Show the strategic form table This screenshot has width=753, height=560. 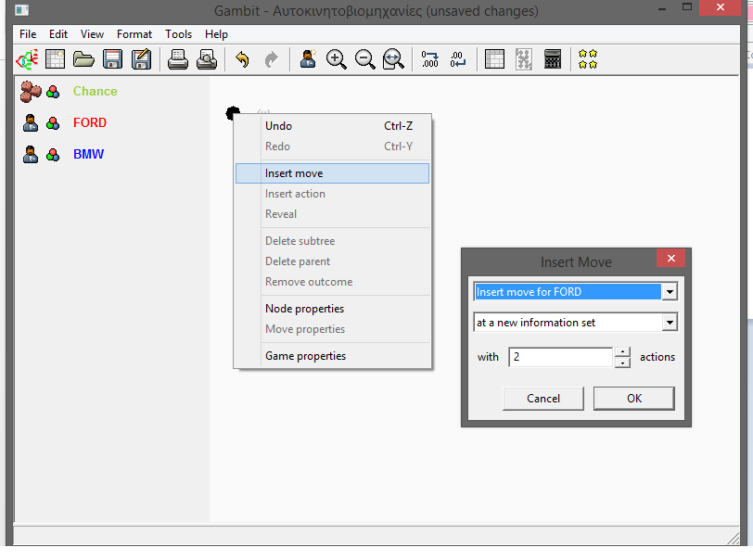(494, 59)
